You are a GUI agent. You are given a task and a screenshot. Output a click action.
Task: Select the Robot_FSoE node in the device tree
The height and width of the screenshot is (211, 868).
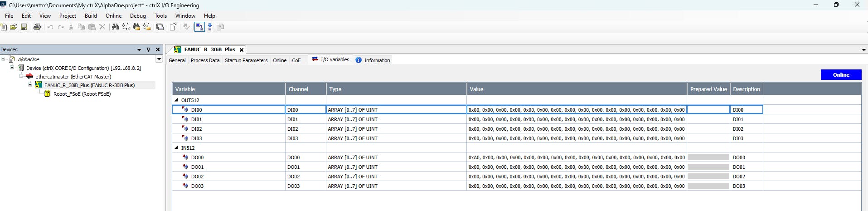tap(82, 94)
